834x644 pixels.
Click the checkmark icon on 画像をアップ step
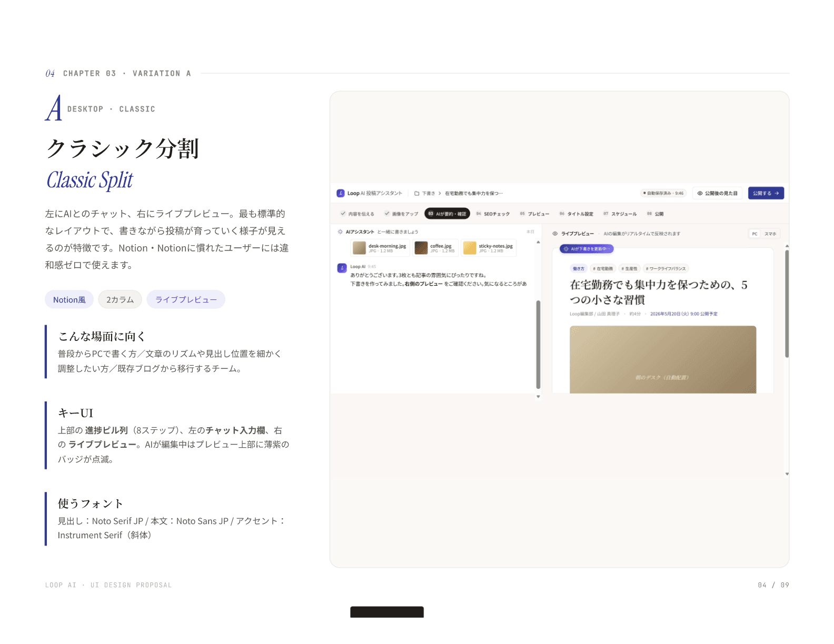(387, 214)
